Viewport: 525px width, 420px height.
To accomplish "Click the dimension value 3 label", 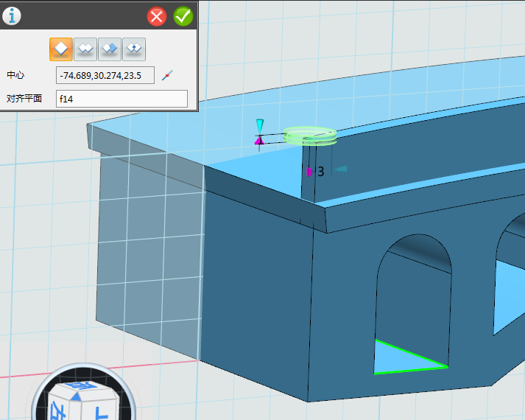I will click(320, 172).
